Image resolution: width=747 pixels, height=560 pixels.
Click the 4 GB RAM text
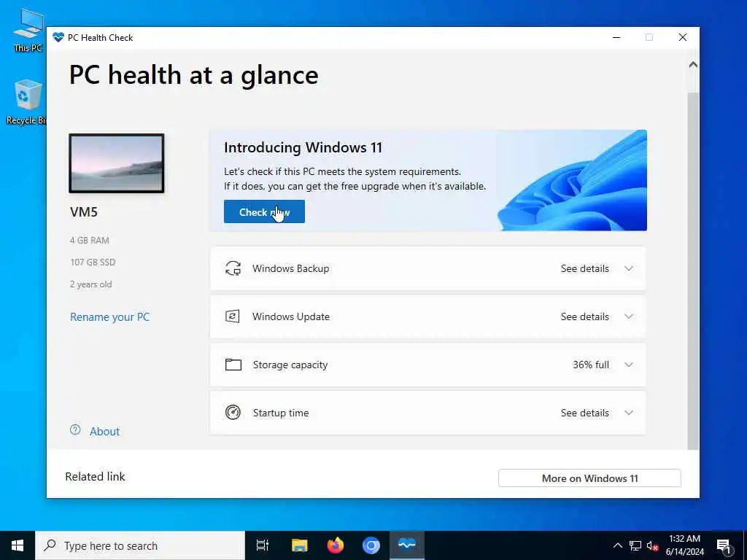pyautogui.click(x=90, y=241)
